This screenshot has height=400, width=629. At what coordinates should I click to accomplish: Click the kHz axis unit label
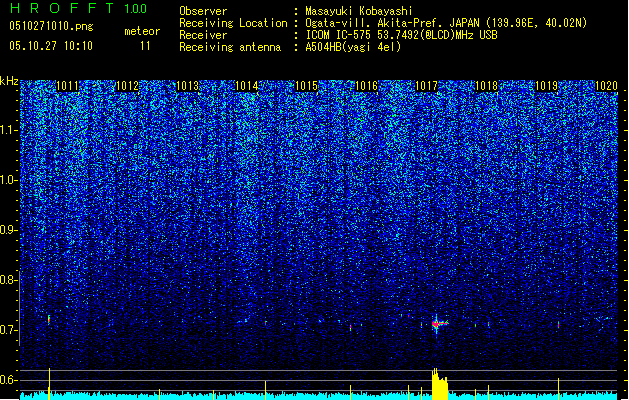click(x=9, y=81)
